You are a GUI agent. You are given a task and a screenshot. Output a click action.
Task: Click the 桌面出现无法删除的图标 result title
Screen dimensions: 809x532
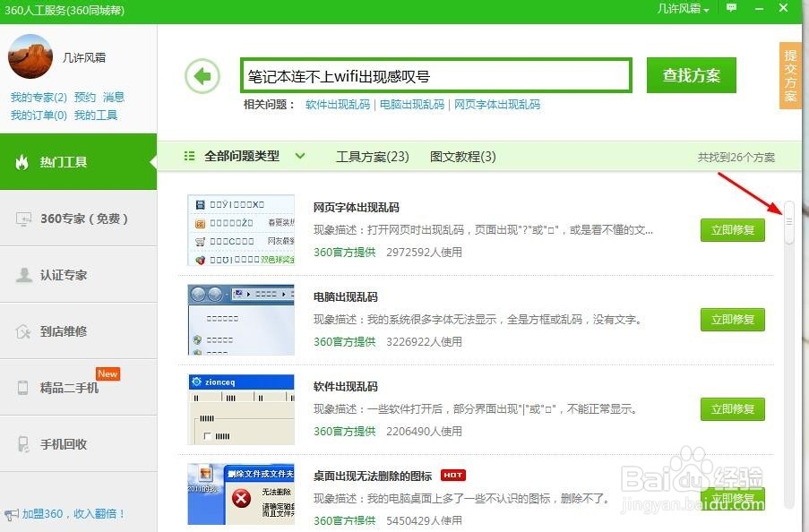point(373,476)
